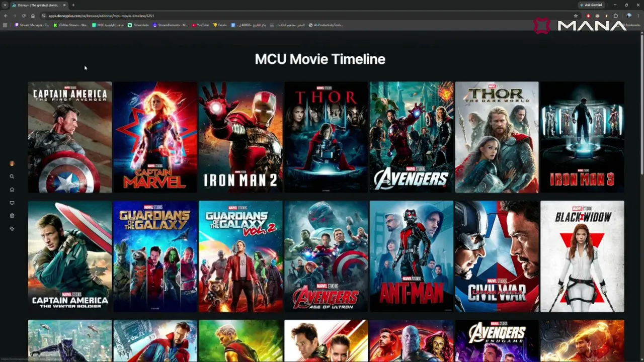Click the browser home button

(33, 16)
